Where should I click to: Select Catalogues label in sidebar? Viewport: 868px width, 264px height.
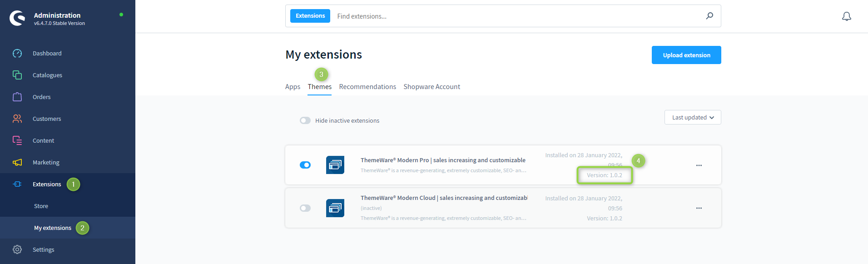[47, 75]
